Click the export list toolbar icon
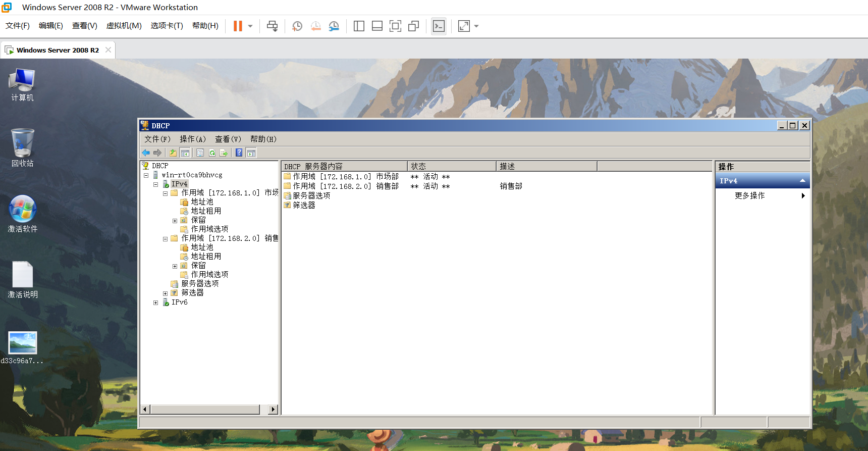This screenshot has height=451, width=868. [x=224, y=153]
